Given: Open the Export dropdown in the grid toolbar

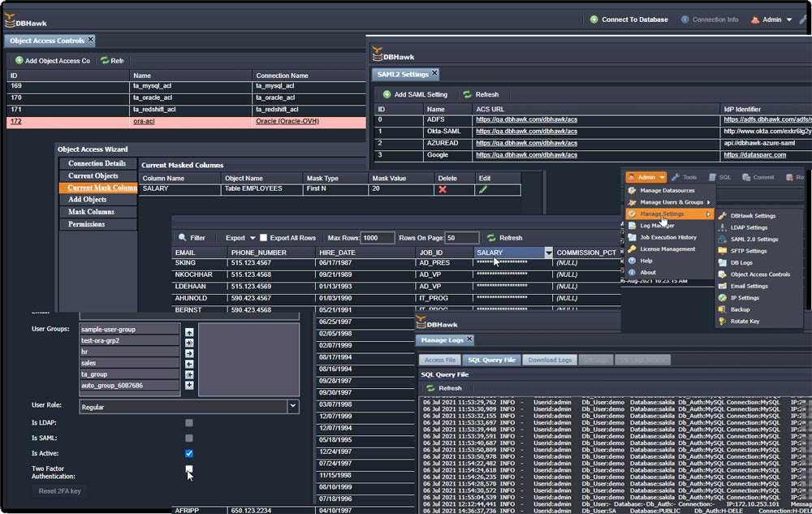Looking at the screenshot, I should (x=253, y=236).
